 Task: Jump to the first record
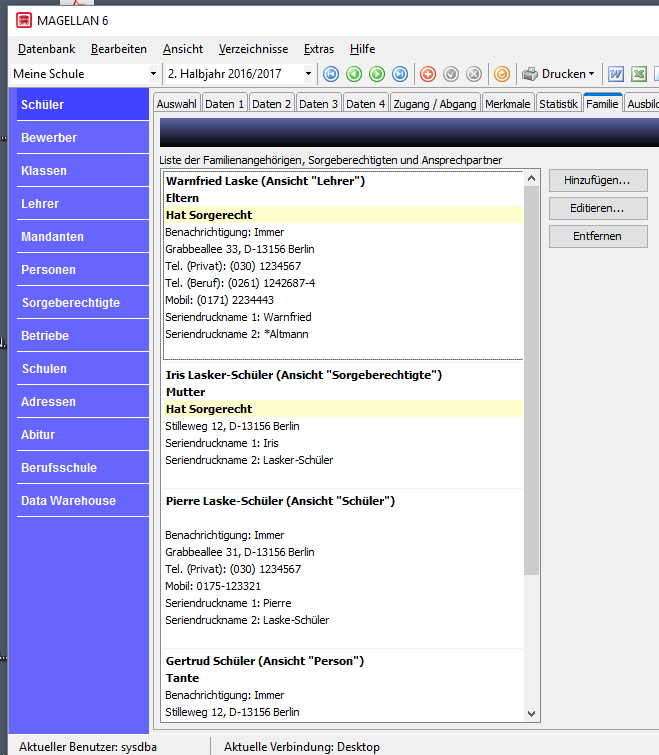[x=331, y=74]
